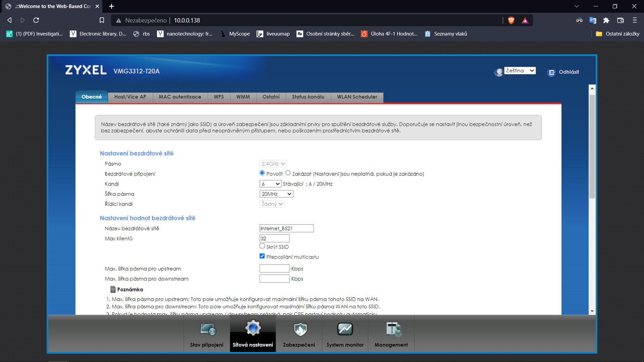Open the browser extensions puzzle icon
This screenshot has height=362, width=644.
606,20
